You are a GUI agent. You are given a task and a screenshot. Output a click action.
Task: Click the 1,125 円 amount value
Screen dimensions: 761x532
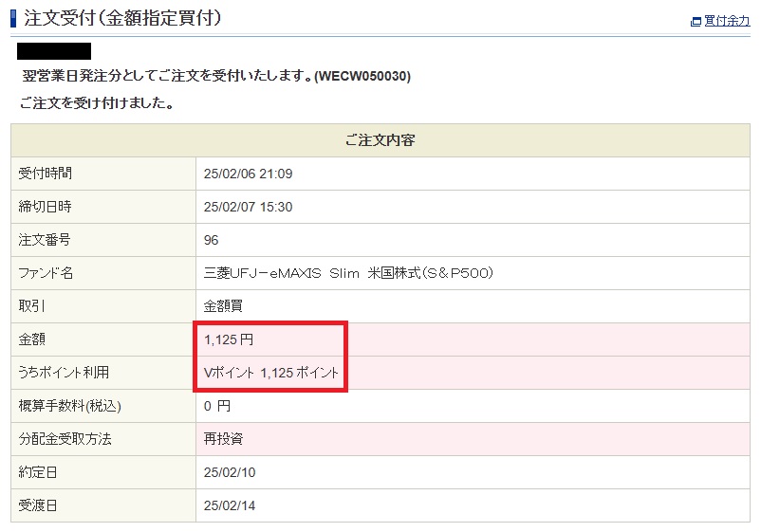click(x=229, y=339)
